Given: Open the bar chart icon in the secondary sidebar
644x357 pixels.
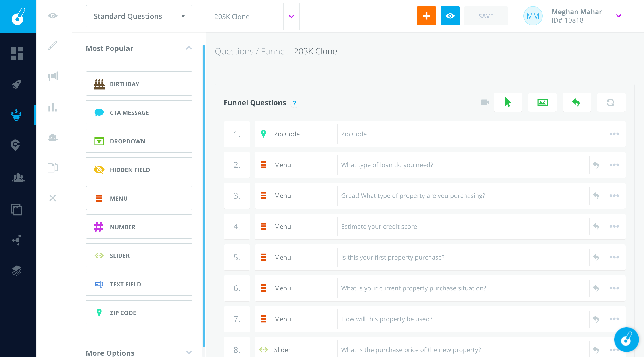Looking at the screenshot, I should (x=52, y=107).
